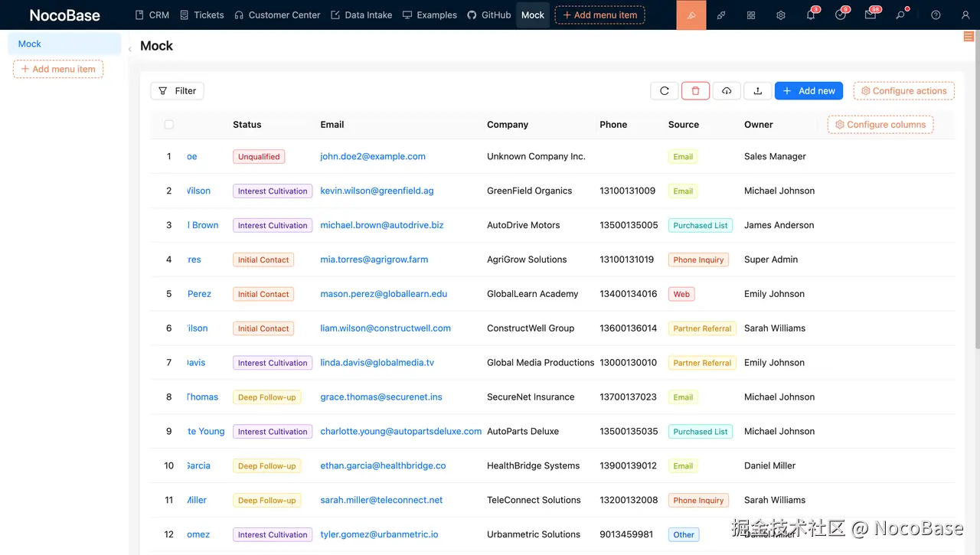Click the Source column header
Viewport: 980px width, 555px height.
tap(684, 124)
